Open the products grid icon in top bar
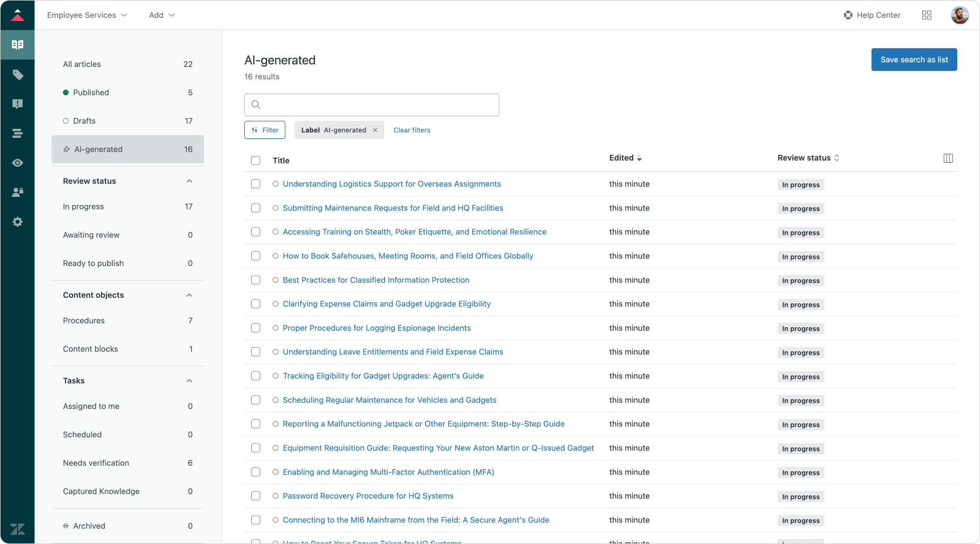The height and width of the screenshot is (544, 980). click(927, 15)
